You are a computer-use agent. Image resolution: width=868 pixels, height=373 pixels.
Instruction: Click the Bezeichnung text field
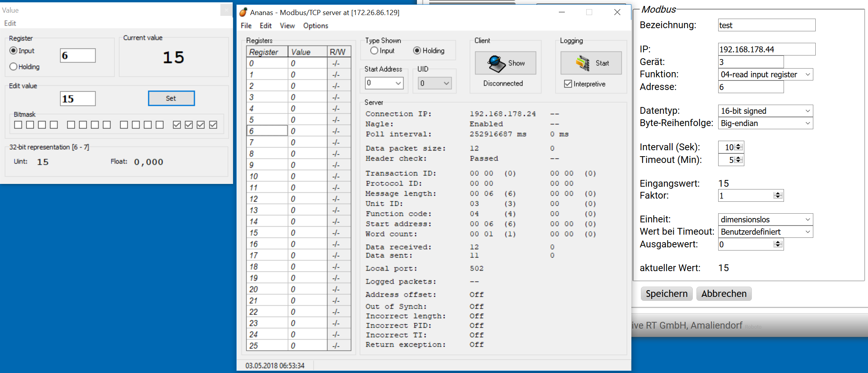pos(767,25)
